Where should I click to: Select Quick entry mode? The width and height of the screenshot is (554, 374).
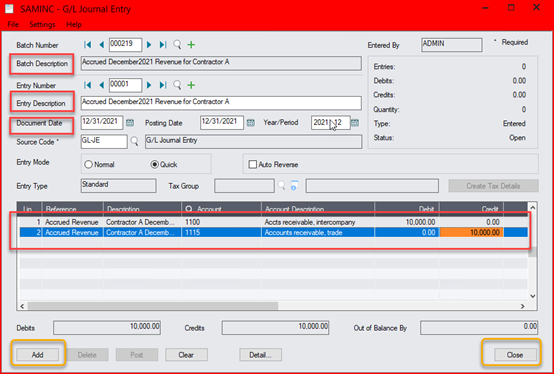164,165
